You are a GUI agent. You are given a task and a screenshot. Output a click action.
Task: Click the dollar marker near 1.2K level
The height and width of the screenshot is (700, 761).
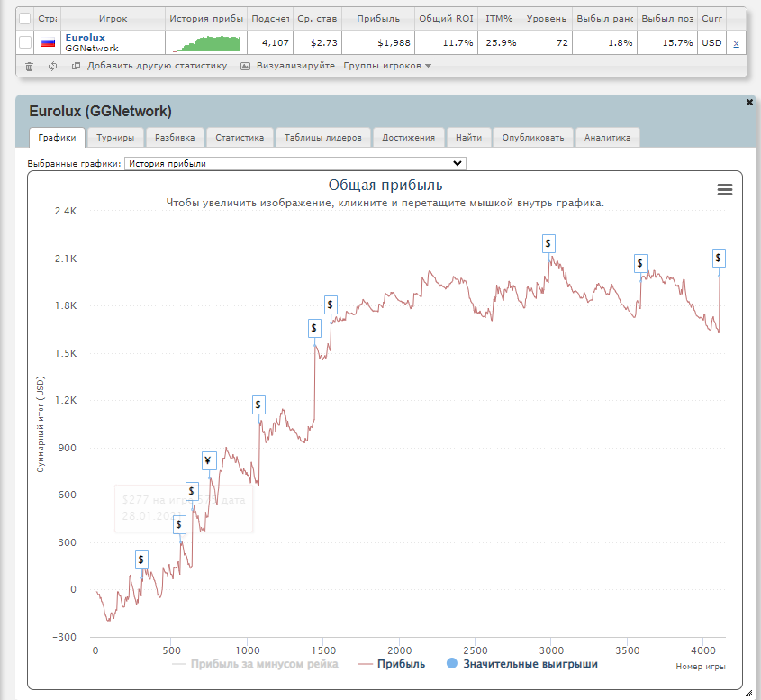pos(258,405)
